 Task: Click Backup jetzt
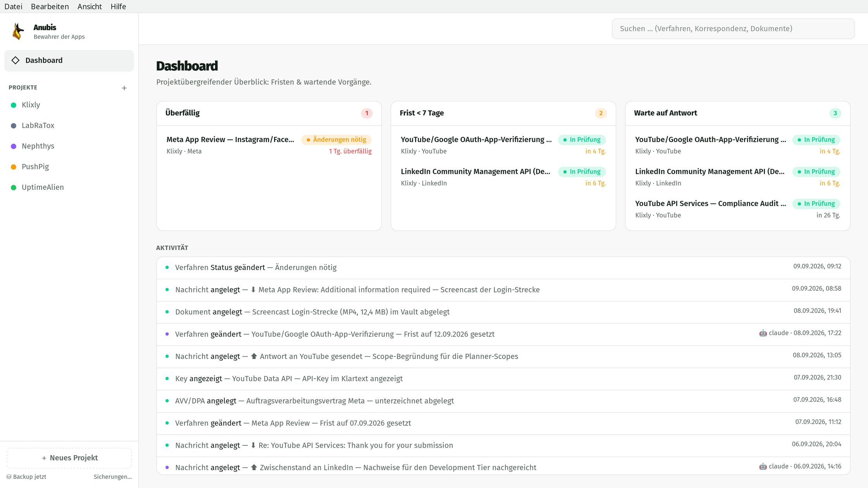tap(26, 477)
